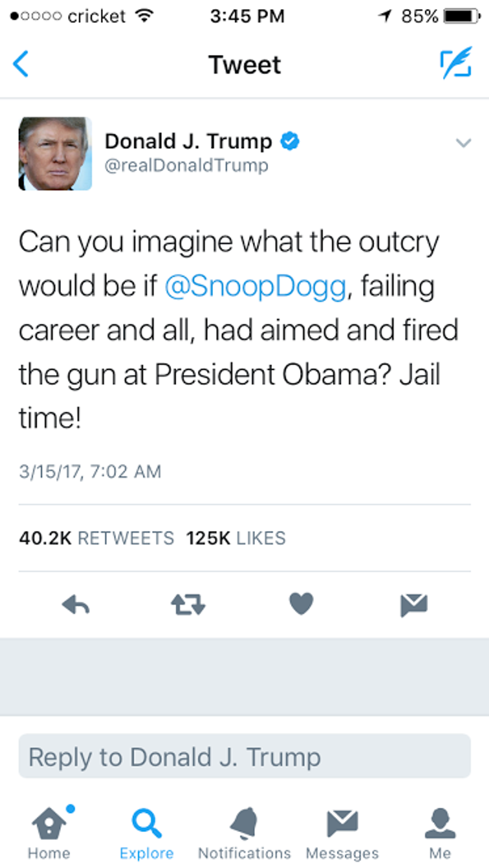Tap the @SnoopDogg mention link
The width and height of the screenshot is (489, 868).
(x=255, y=287)
